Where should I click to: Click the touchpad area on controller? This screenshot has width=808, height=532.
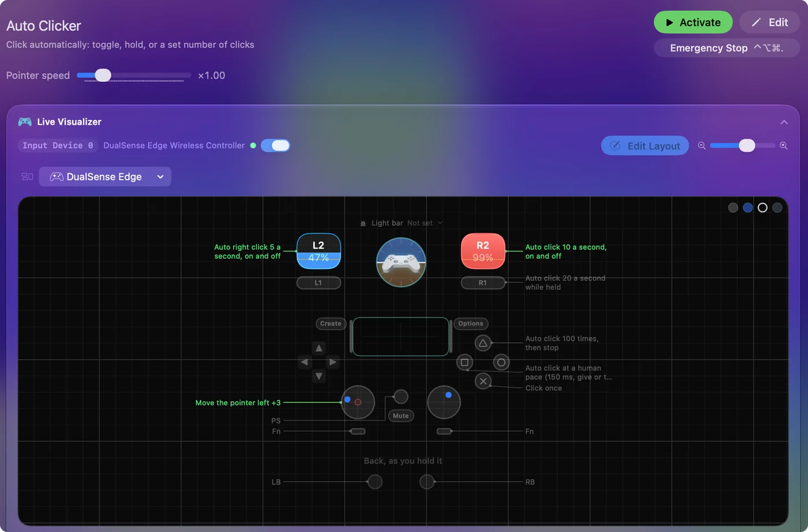[401, 336]
